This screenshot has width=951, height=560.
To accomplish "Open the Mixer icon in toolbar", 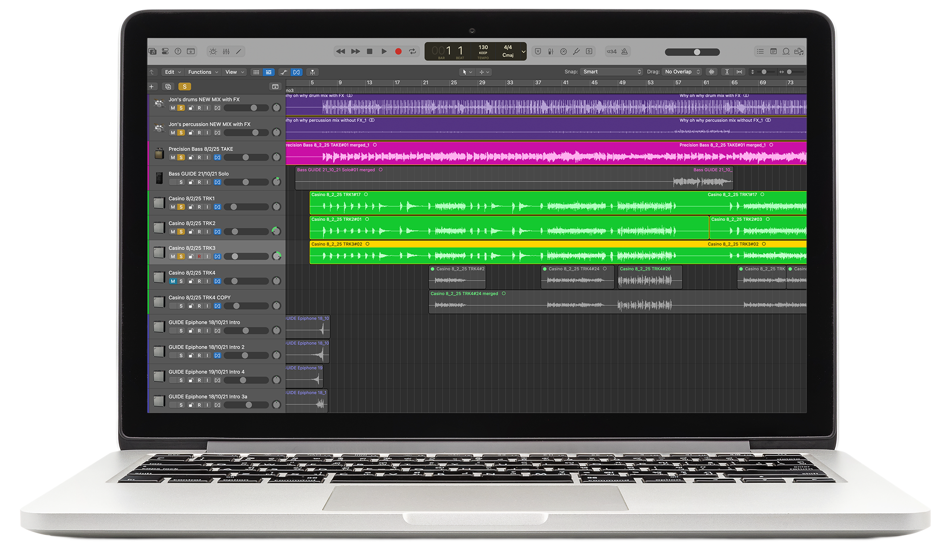I will tap(226, 52).
